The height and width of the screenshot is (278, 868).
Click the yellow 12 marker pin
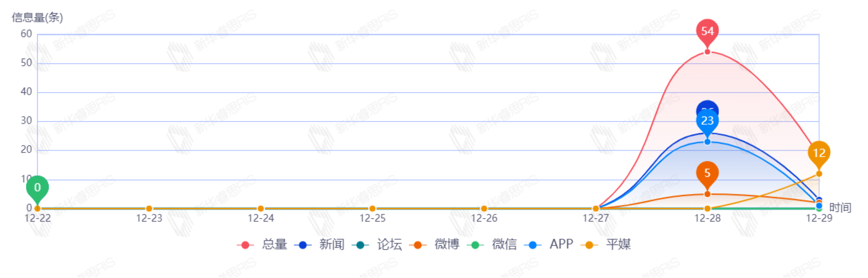[819, 153]
